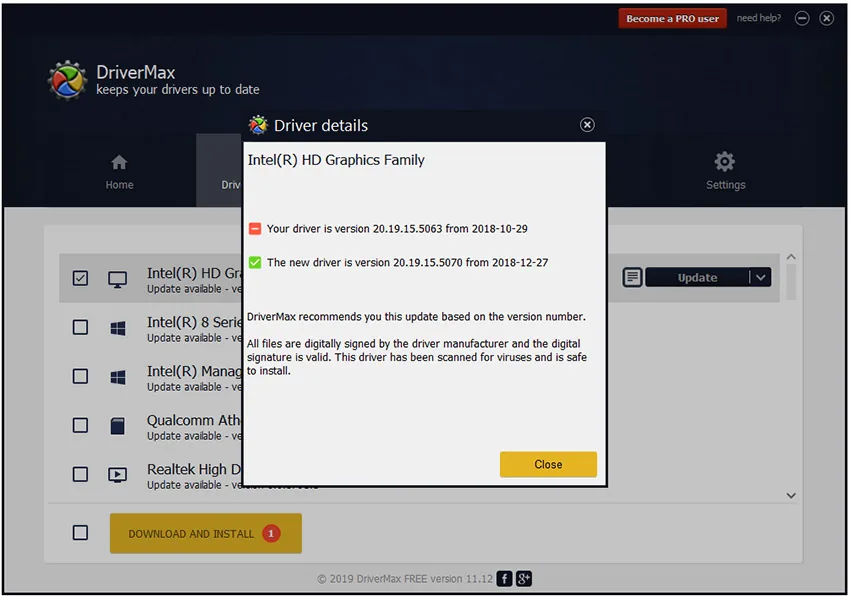Click the media icon for Realtek

(x=118, y=475)
